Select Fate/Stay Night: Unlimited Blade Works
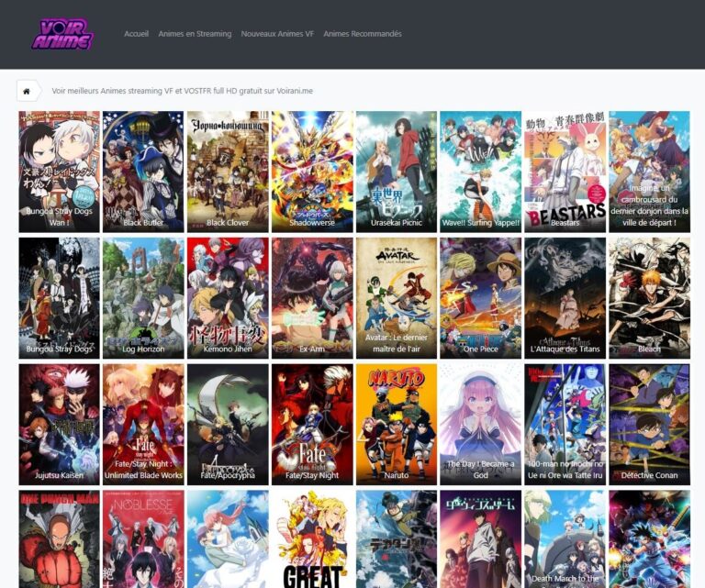 143,425
